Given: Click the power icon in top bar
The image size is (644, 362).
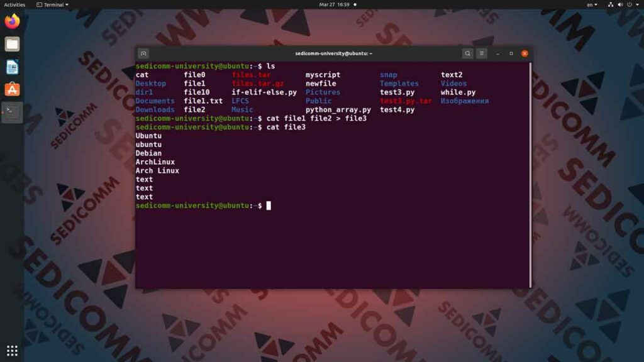Looking at the screenshot, I should pyautogui.click(x=630, y=4).
